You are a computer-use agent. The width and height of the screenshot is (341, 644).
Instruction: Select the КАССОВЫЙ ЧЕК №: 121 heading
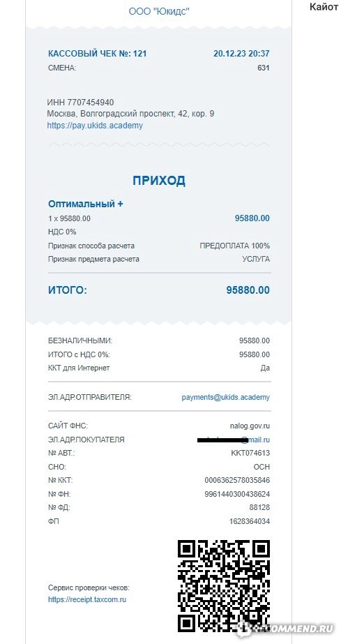[97, 54]
